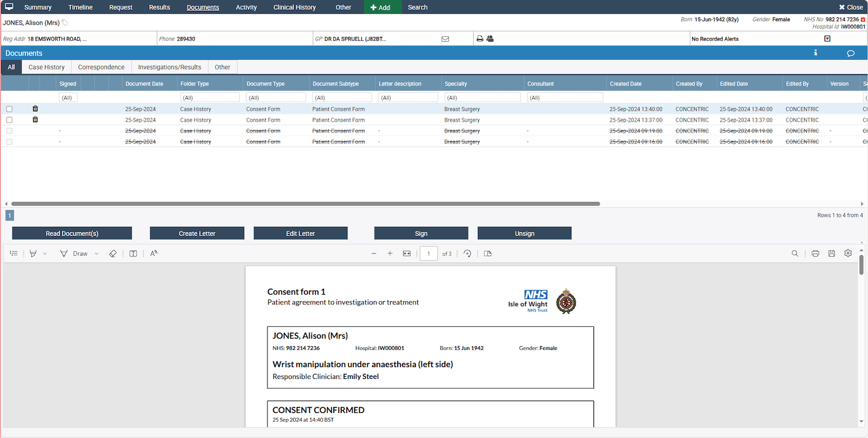This screenshot has width=868, height=438.
Task: Tick checkbox for struck-through 09:16:00 row
Action: point(9,142)
